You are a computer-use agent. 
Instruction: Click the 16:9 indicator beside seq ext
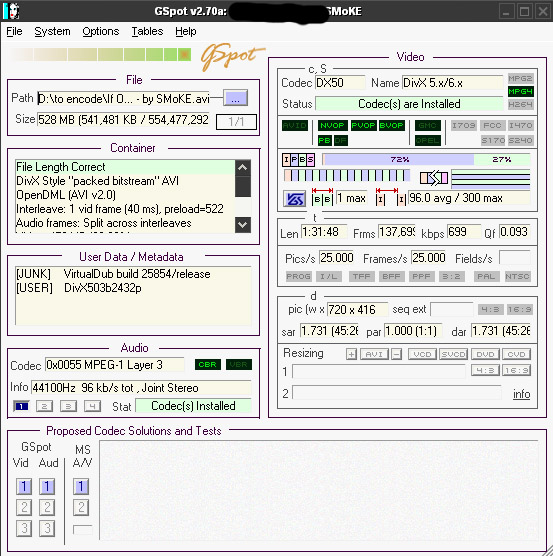519,310
